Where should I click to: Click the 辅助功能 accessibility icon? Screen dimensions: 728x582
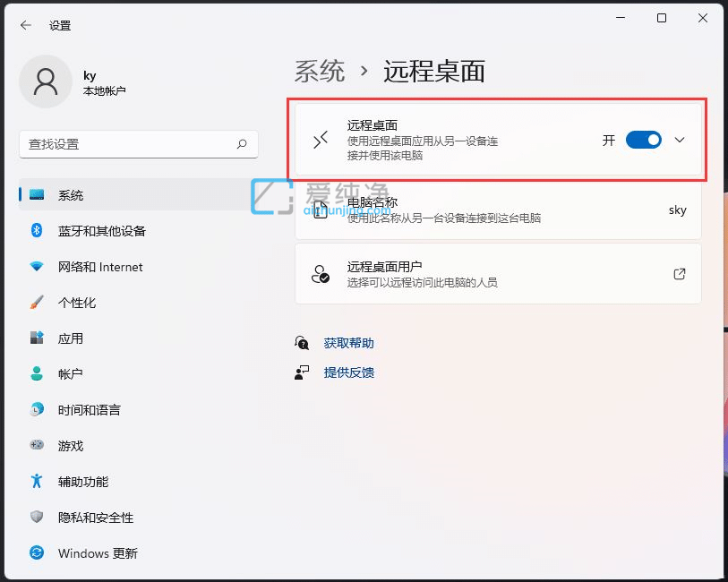point(37,481)
